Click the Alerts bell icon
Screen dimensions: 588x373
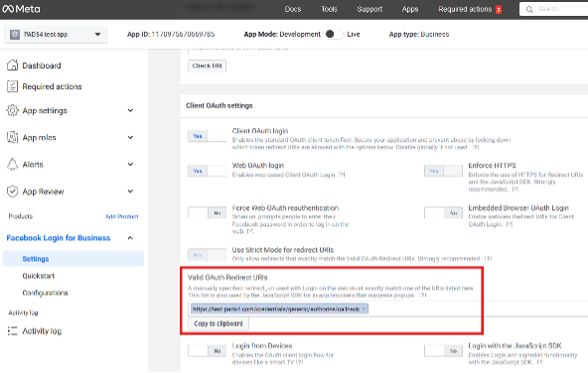(x=12, y=165)
